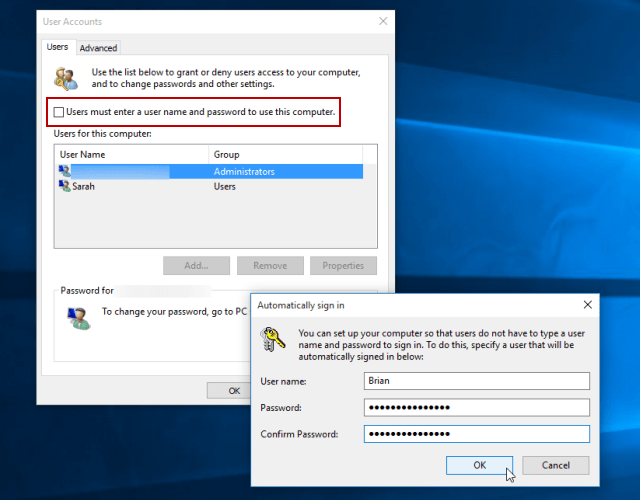Open Properties for selected user
This screenshot has height=500, width=640.
tap(343, 266)
